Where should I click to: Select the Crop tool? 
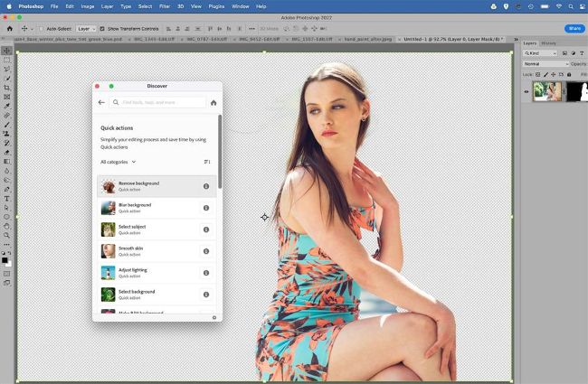click(x=7, y=88)
